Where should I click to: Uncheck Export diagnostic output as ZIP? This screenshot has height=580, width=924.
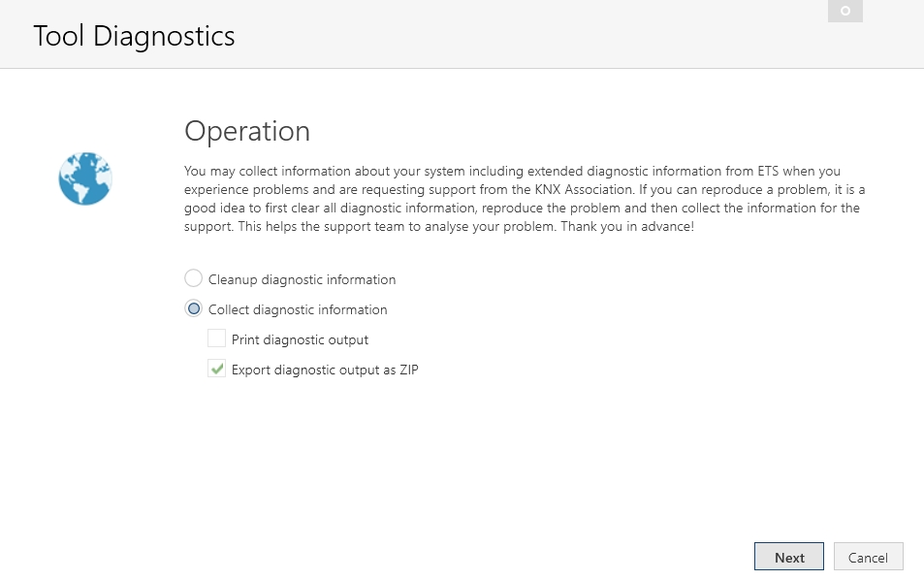coord(216,369)
